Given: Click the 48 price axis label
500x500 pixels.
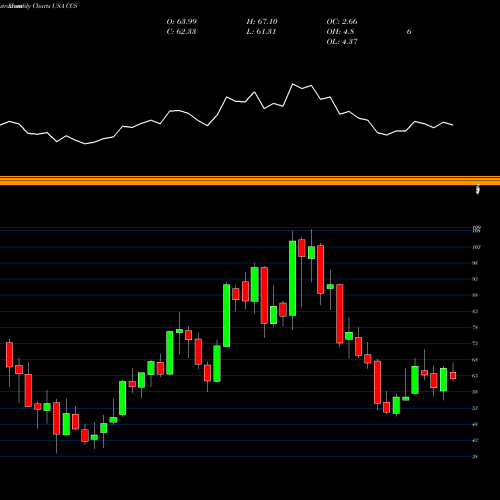Looking at the screenshot, I should pos(475,424).
